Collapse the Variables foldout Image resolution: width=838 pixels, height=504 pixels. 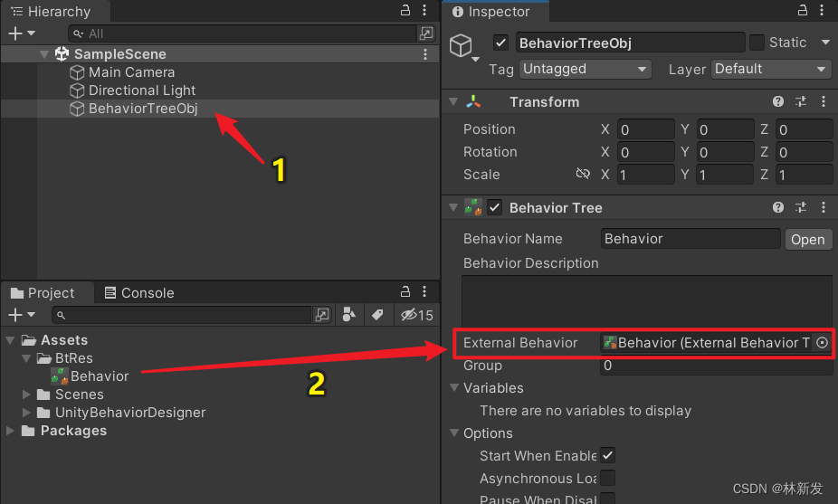coord(455,388)
